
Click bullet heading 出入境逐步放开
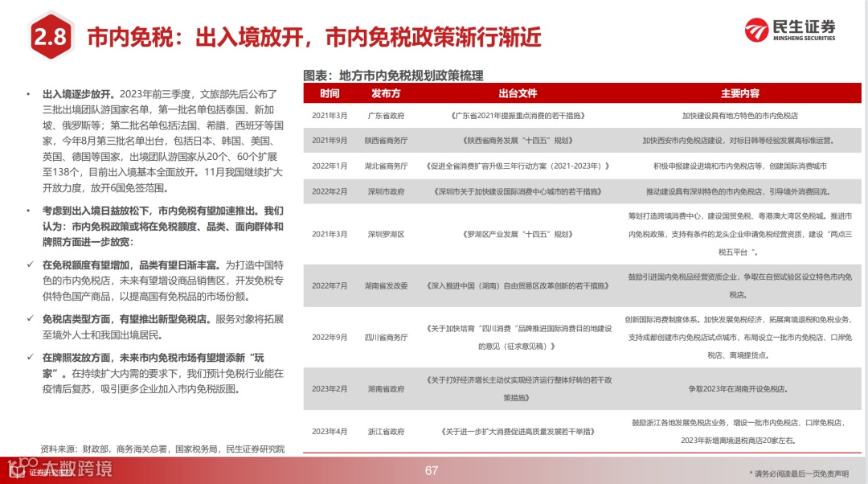79,94
